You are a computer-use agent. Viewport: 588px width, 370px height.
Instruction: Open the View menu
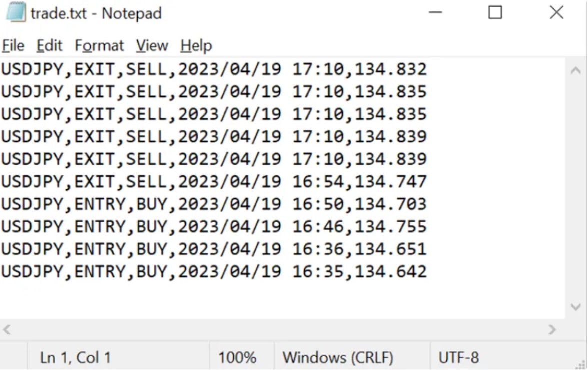[x=152, y=46]
